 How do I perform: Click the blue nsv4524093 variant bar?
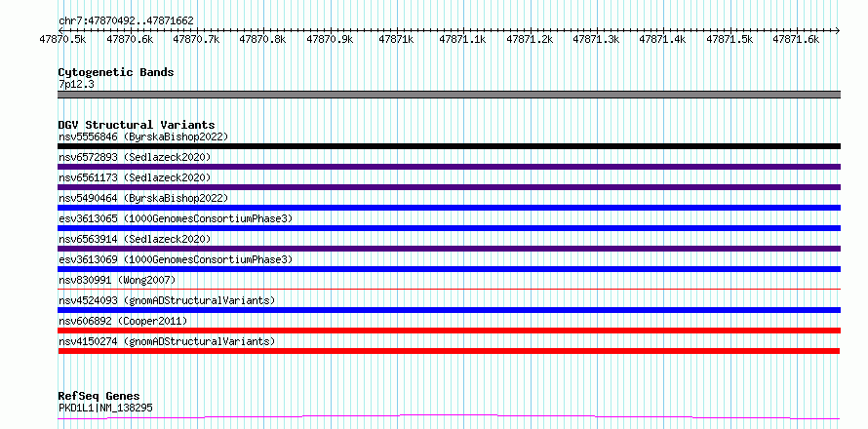449,310
